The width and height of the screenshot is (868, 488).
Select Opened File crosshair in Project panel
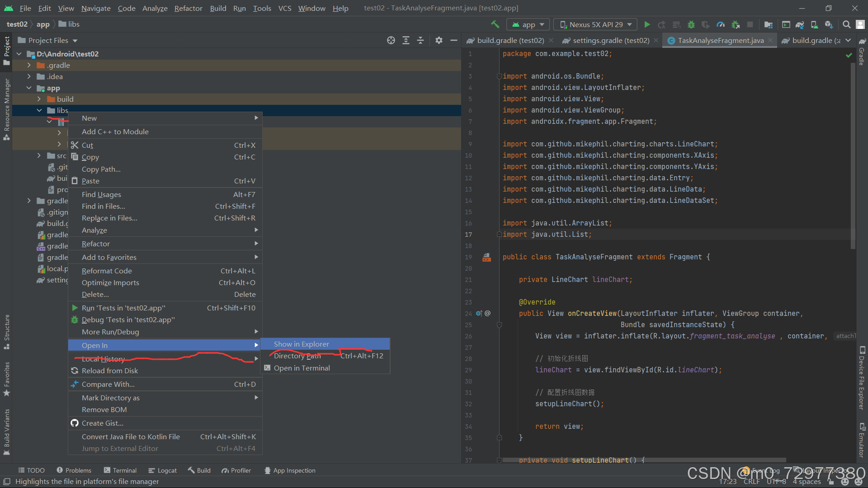coord(391,40)
